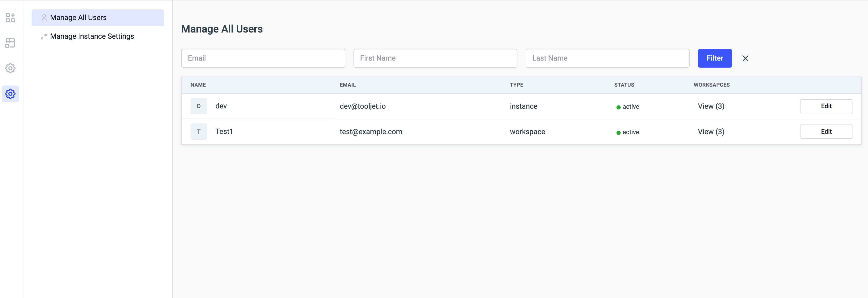Expand workspaces View (3) for Test1
Screen dimensions: 868x298
pos(710,132)
